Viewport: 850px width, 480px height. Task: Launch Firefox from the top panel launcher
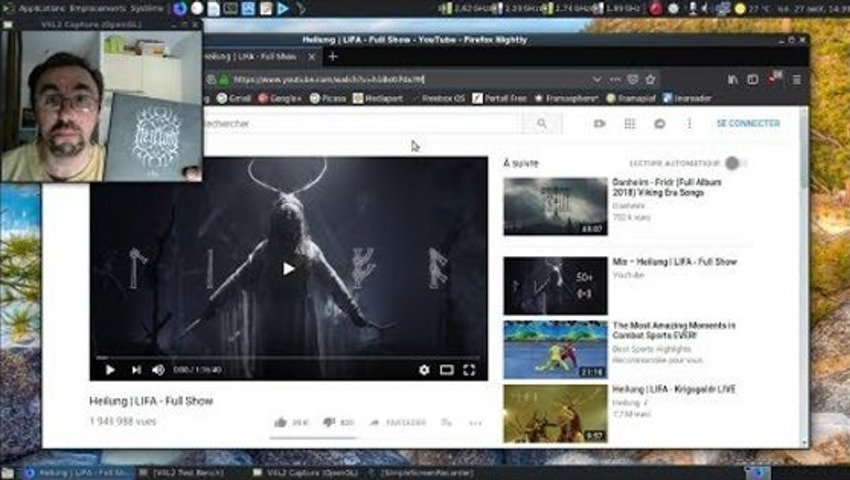click(179, 8)
